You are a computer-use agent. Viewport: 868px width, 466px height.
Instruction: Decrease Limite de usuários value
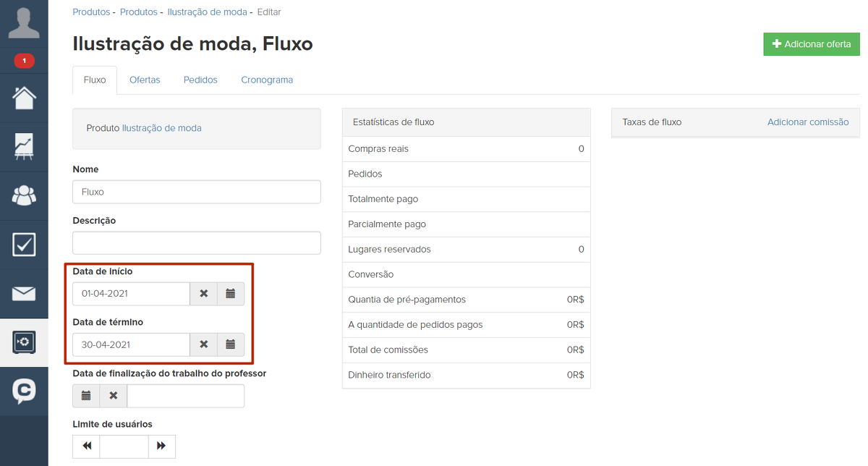coord(87,446)
